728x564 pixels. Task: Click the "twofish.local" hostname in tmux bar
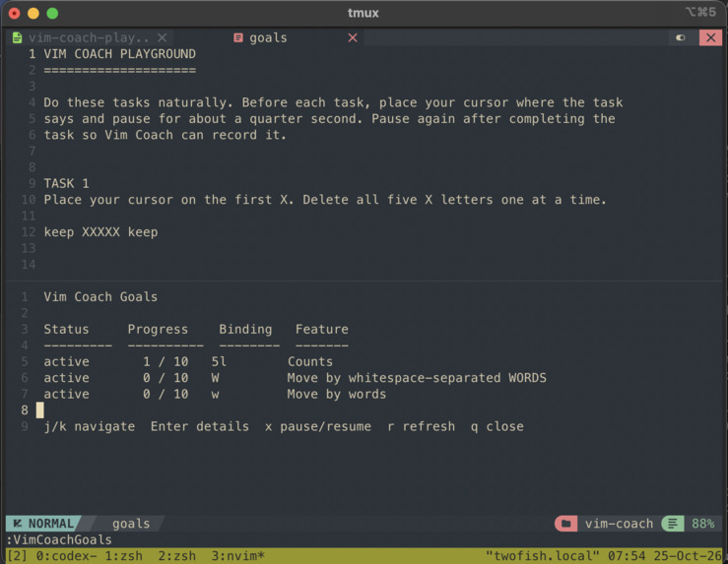542,556
